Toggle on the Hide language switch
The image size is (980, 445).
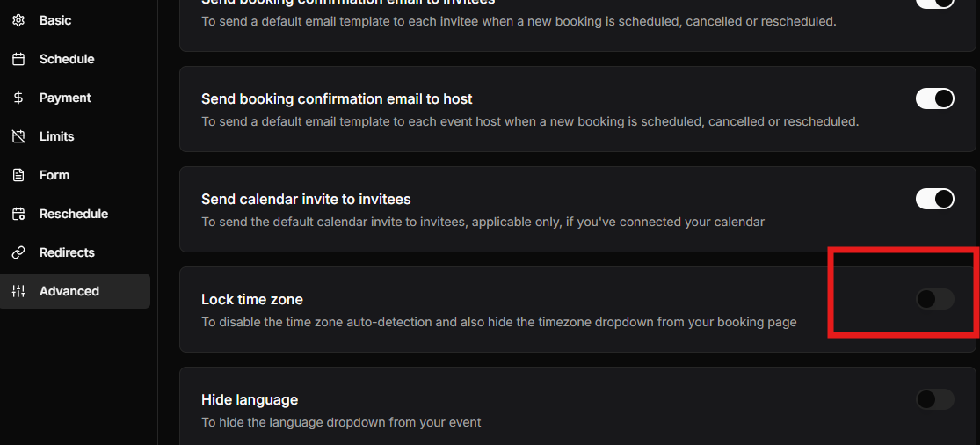click(934, 399)
